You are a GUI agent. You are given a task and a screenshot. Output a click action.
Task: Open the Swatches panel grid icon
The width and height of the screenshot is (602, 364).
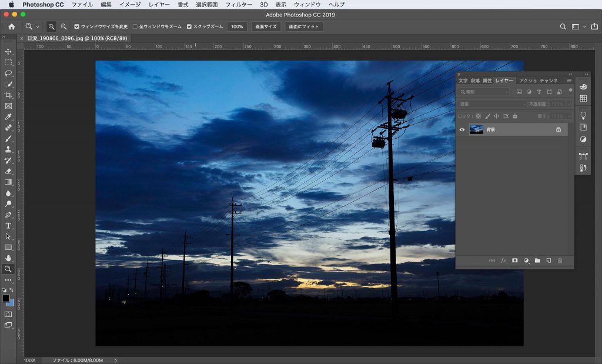point(583,99)
